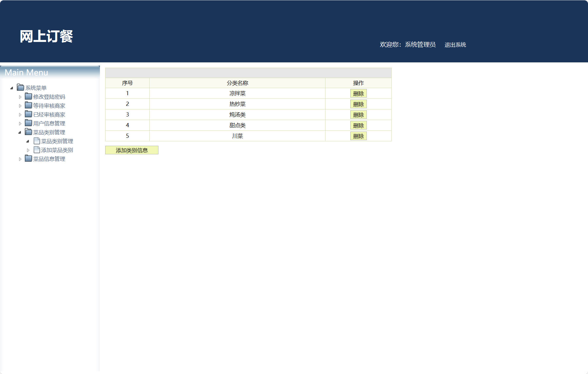Click folder icon beside 修改登陆密码
The height and width of the screenshot is (374, 588).
(28, 96)
